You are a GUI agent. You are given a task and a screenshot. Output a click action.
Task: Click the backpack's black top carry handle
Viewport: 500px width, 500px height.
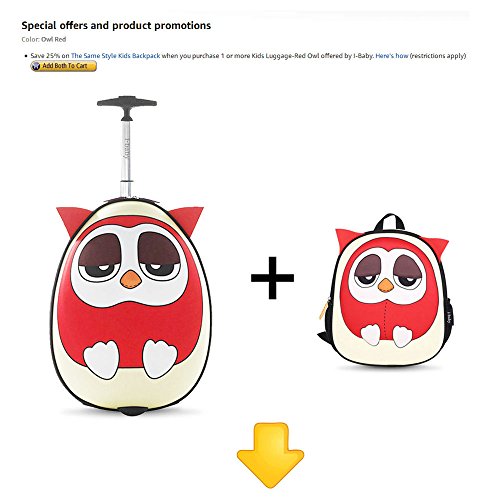coord(389,222)
